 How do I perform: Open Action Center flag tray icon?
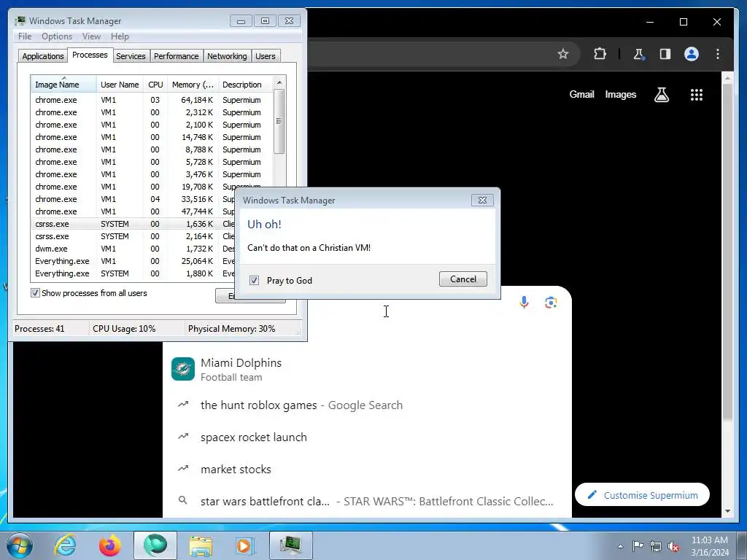(638, 546)
